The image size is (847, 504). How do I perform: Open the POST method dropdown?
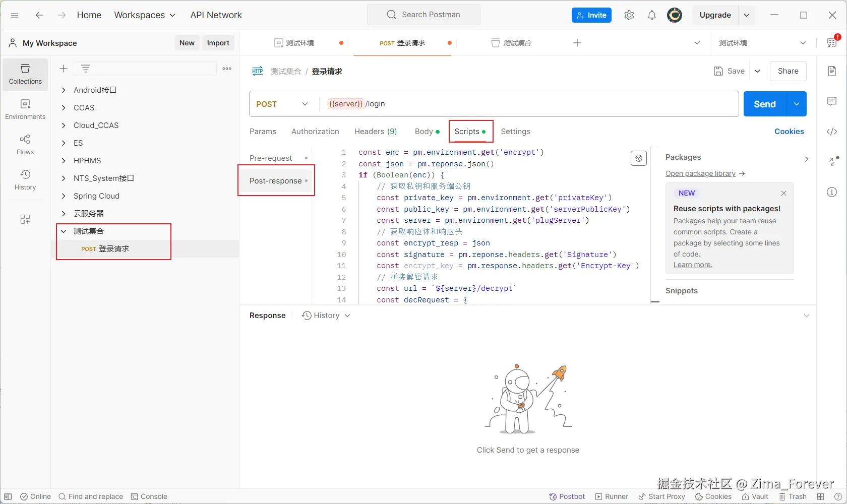click(282, 104)
